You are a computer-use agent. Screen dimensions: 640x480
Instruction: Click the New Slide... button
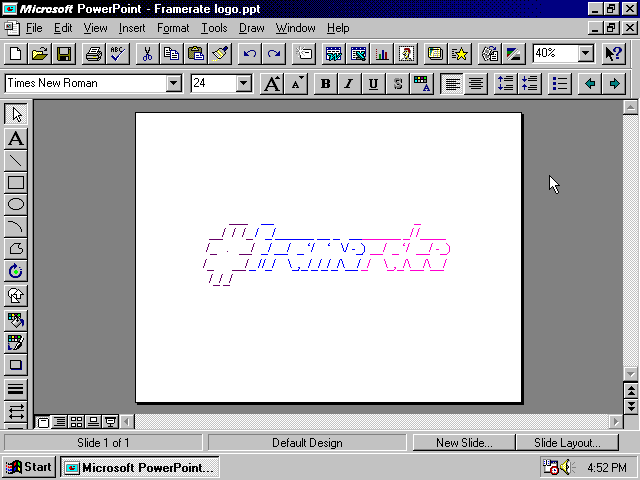pos(464,443)
